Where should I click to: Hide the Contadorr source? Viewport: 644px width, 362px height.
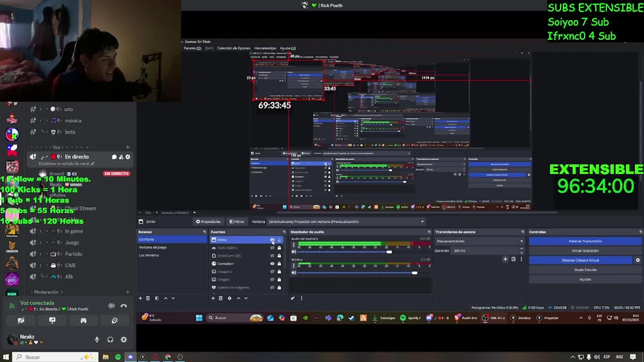pyautogui.click(x=272, y=264)
